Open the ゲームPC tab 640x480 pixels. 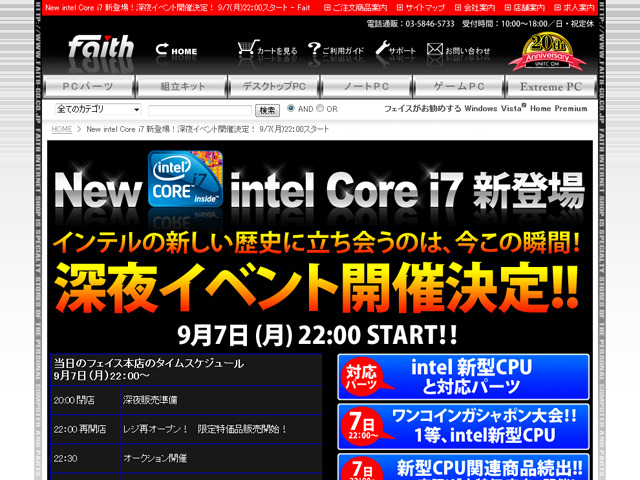click(459, 87)
